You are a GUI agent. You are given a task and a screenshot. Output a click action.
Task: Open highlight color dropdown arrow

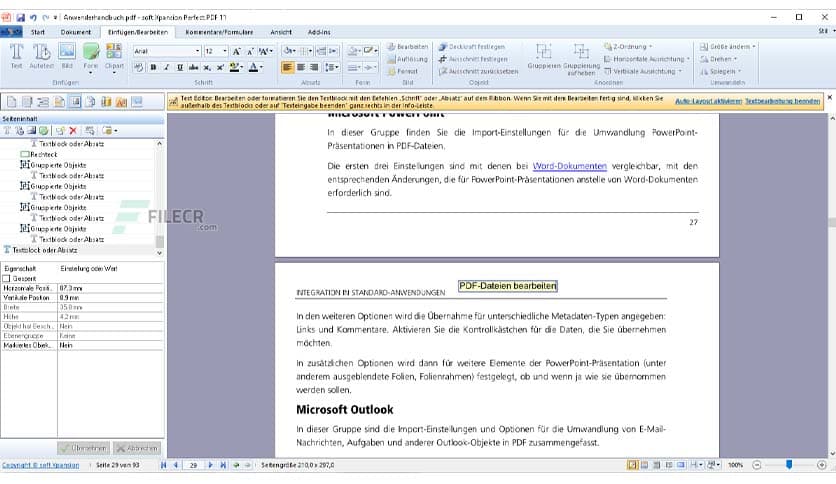[x=243, y=67]
